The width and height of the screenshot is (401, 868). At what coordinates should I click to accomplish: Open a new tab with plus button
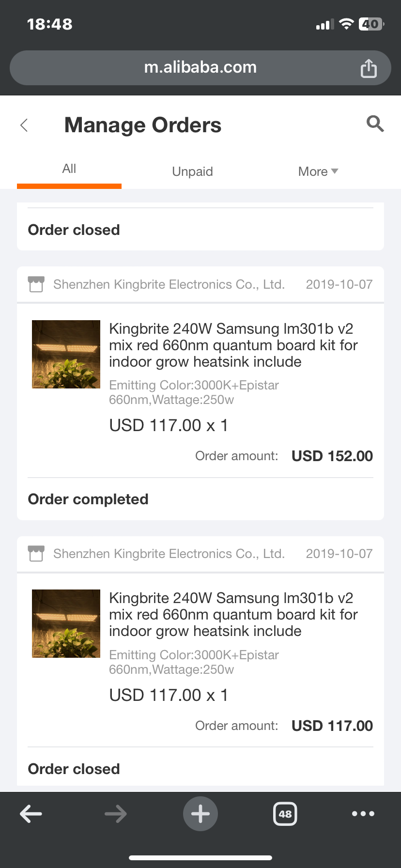point(200,814)
